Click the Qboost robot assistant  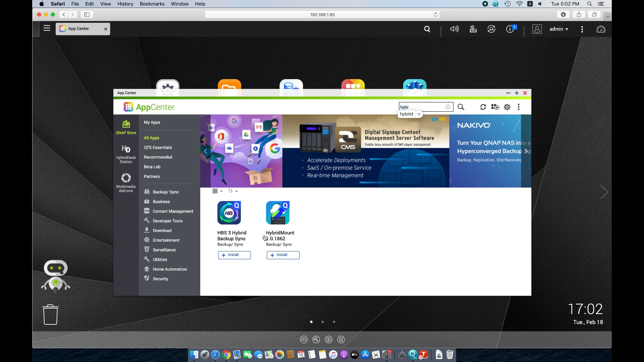coord(56,276)
